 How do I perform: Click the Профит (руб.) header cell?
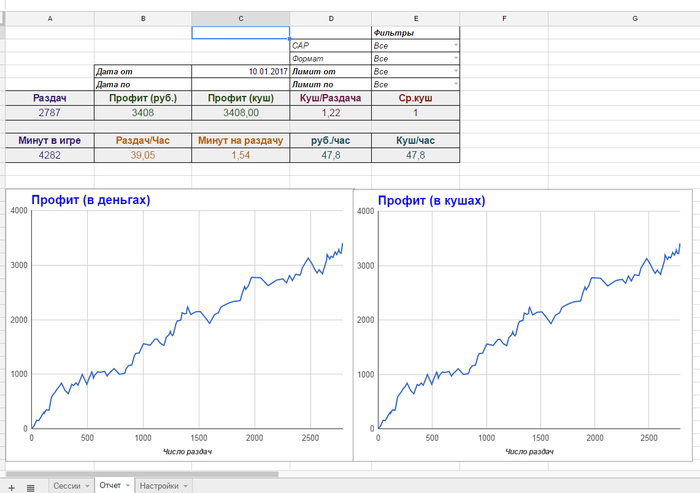click(x=143, y=98)
